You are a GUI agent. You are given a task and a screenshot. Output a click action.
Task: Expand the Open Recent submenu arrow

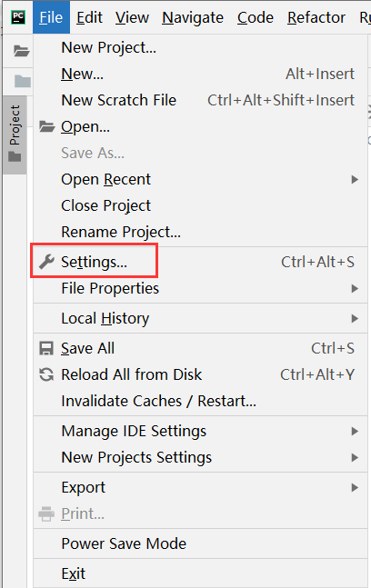coord(355,180)
